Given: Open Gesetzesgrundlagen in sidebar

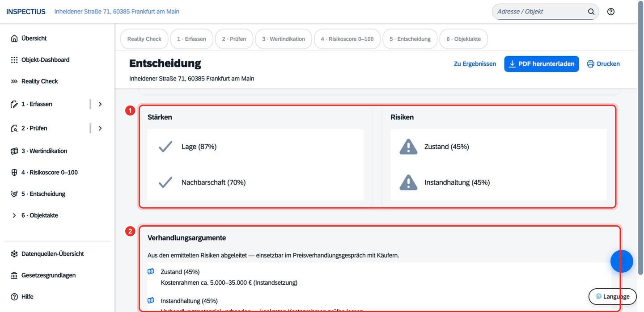Looking at the screenshot, I should 49,275.
